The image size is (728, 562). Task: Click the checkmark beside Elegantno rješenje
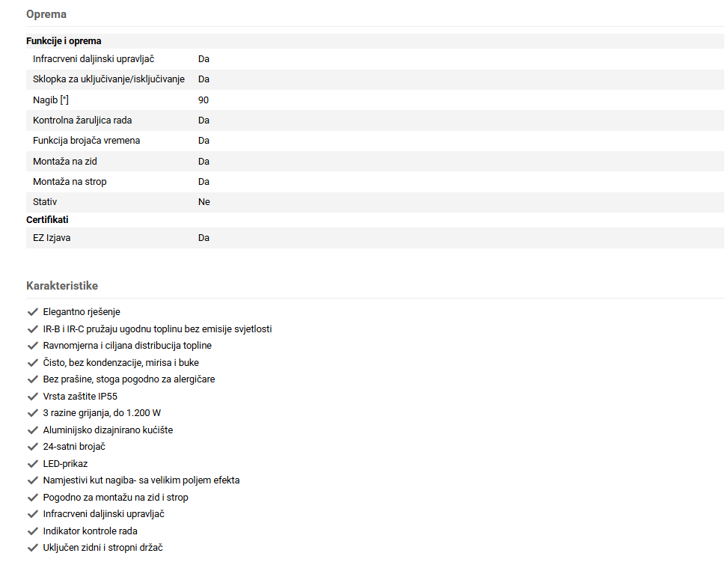click(32, 312)
